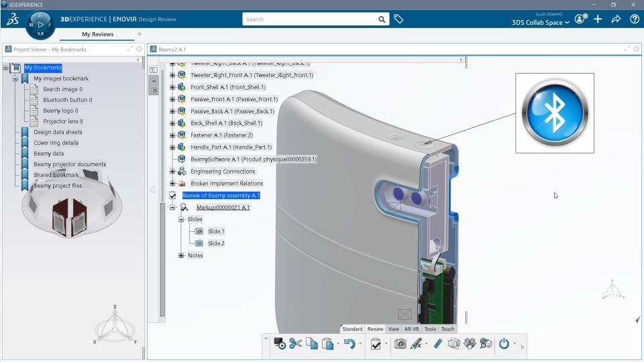
Task: Click the hands manipulation icon
Action: pyautogui.click(x=470, y=343)
